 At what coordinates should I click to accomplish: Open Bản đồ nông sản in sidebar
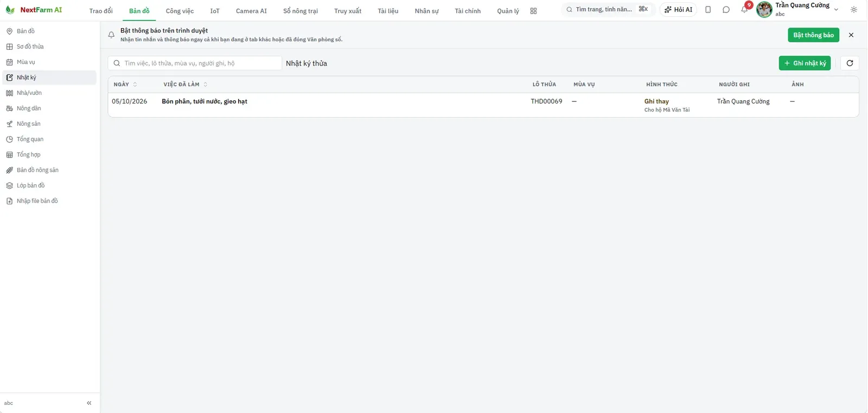click(49, 170)
